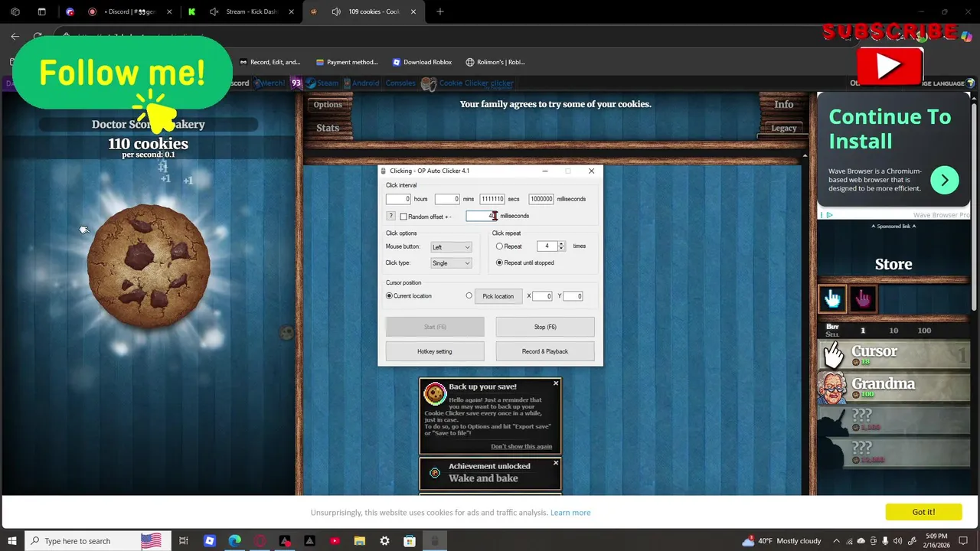Image resolution: width=980 pixels, height=551 pixels.
Task: Select the Repeat times radio button
Action: [x=499, y=246]
